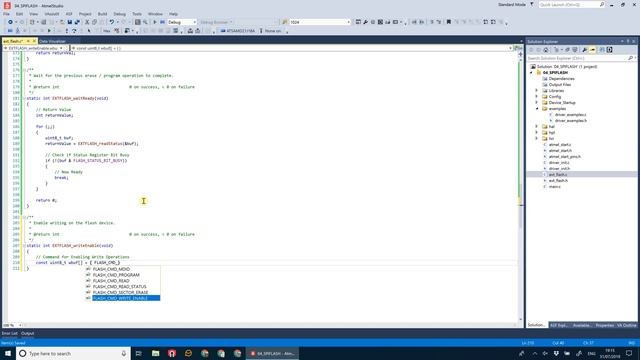Viewport: 640px width, 360px height.
Task: Open the EXTFLASH_writeEnable scope dropdown
Action: [61, 48]
